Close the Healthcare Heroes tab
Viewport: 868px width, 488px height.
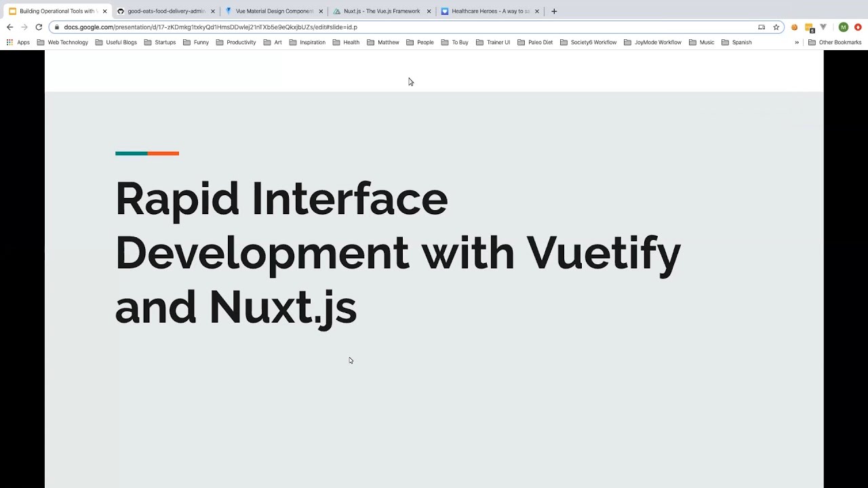click(x=536, y=12)
